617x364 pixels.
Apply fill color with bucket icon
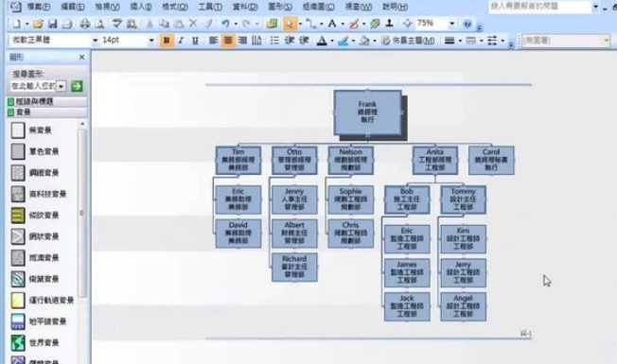(x=364, y=40)
